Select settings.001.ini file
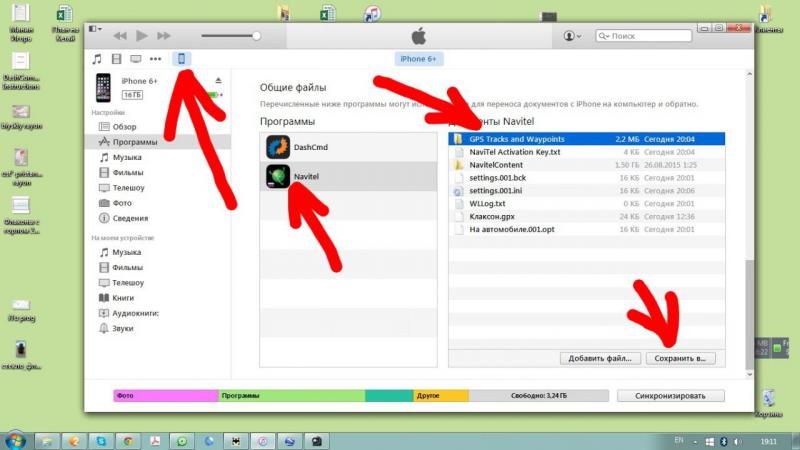Viewport: 800px width, 450px height. [587, 191]
